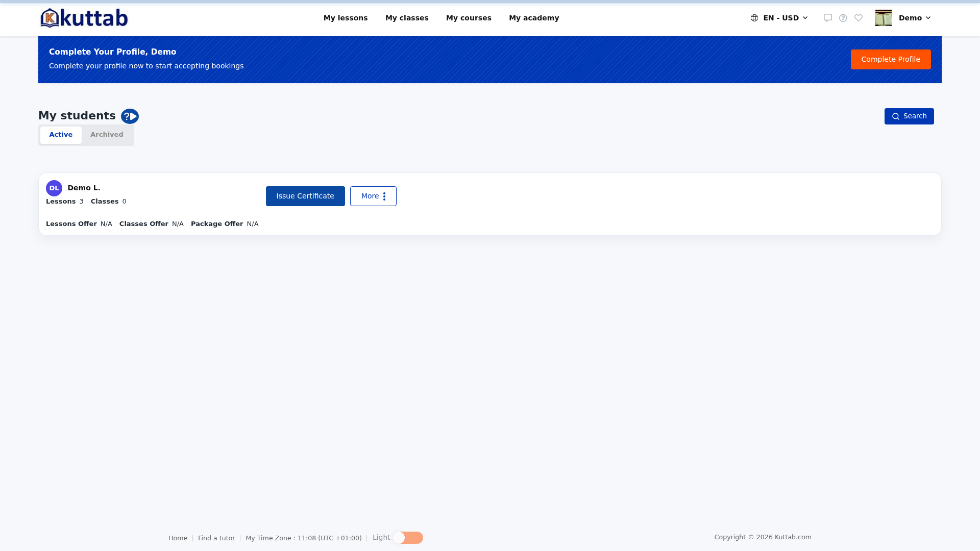Screen dimensions: 980x551
Task: Click the globe language icon
Action: pyautogui.click(x=754, y=18)
